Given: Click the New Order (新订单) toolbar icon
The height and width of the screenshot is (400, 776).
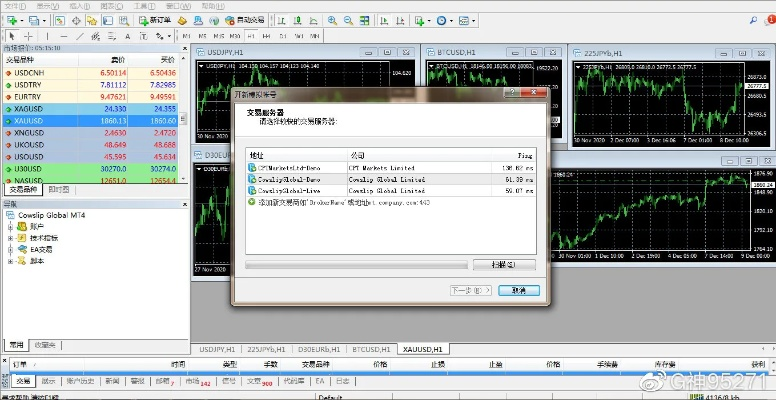Looking at the screenshot, I should [155, 20].
